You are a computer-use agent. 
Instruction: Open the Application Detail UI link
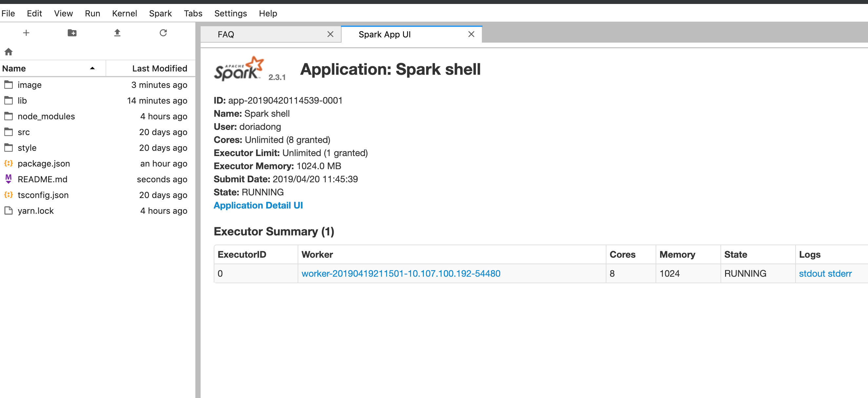tap(258, 205)
